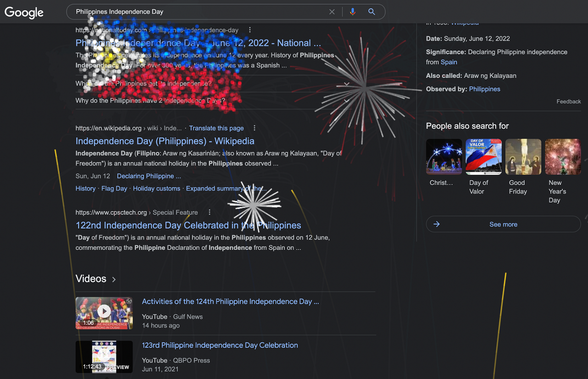The height and width of the screenshot is (379, 588).
Task: Select the Day of Valor thumbnail
Action: click(x=483, y=157)
